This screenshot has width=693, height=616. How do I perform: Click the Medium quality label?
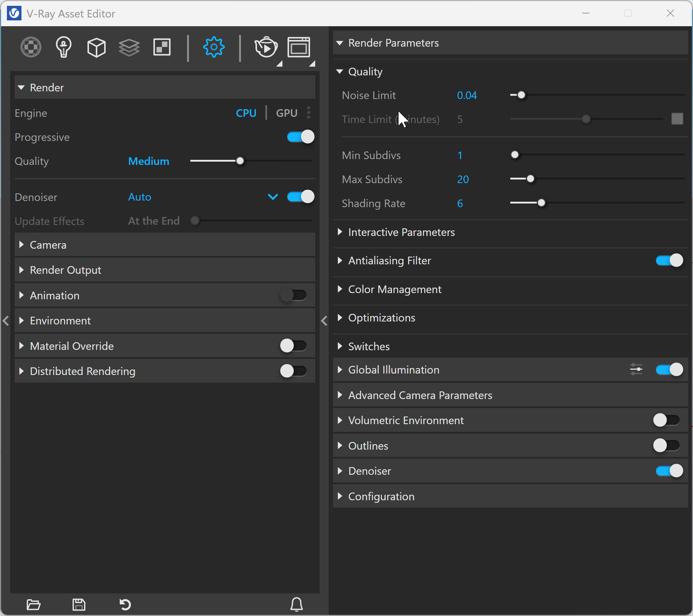tap(148, 161)
